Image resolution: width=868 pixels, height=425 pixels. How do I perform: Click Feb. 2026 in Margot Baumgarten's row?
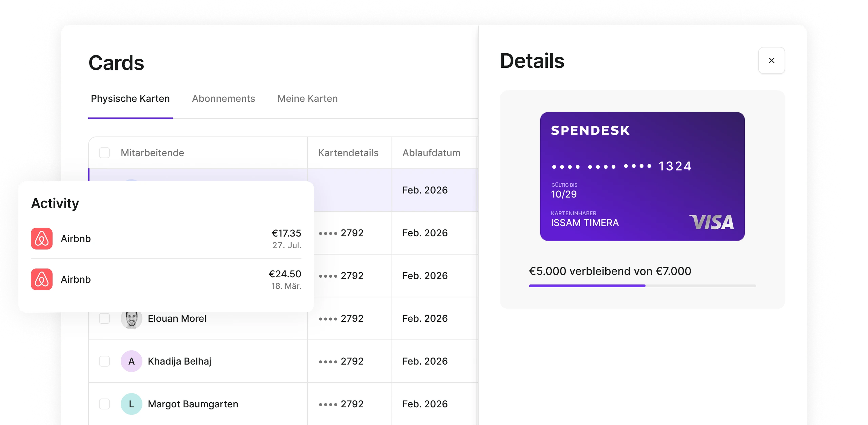click(x=425, y=404)
